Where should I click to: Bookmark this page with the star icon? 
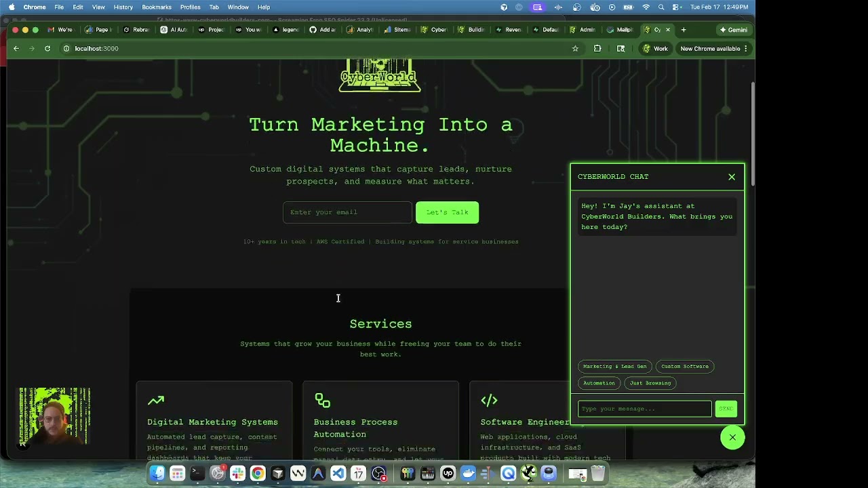tap(575, 49)
